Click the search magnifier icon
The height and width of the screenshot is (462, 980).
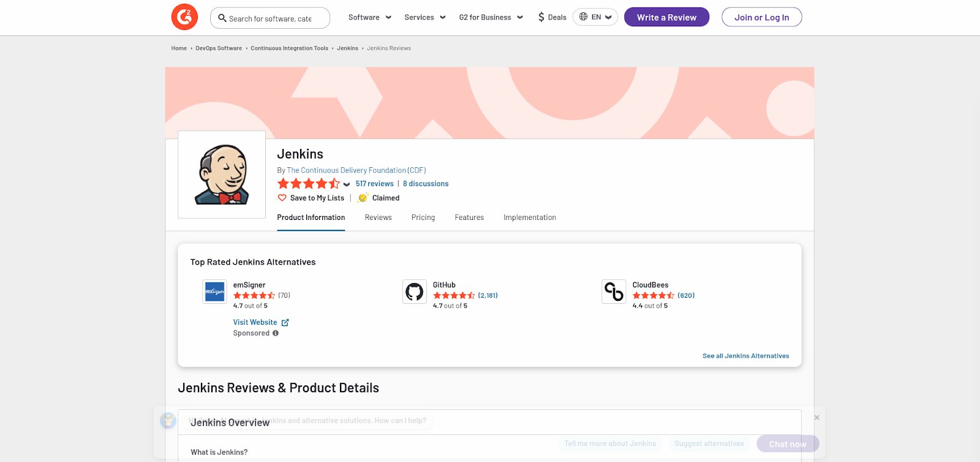[222, 18]
